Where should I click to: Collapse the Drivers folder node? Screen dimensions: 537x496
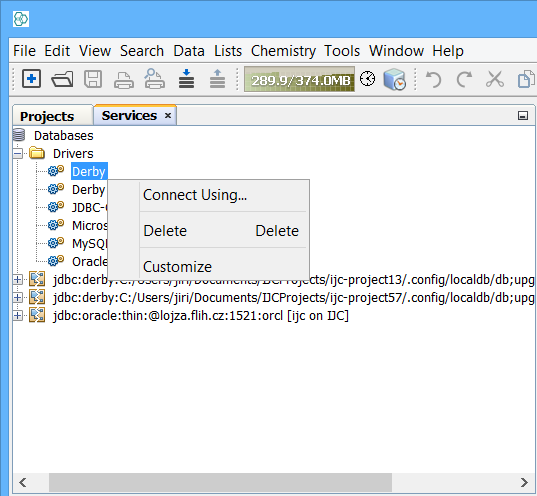point(18,153)
